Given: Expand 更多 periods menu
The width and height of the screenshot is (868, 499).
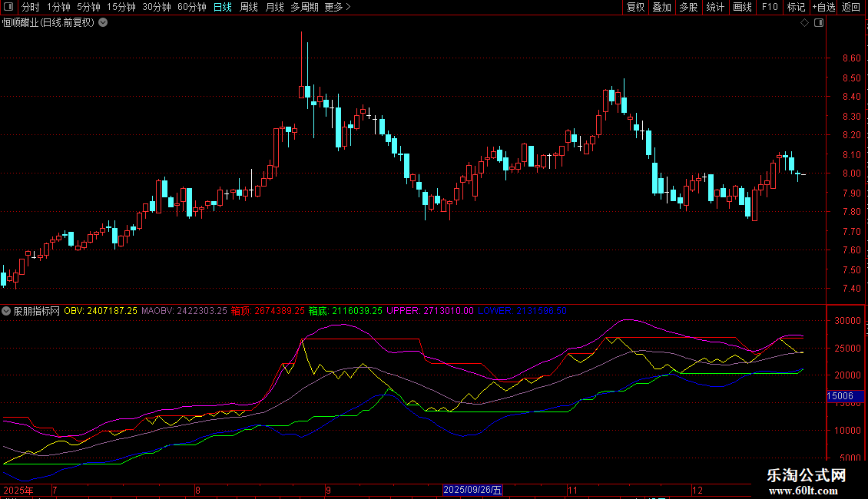Looking at the screenshot, I should pyautogui.click(x=337, y=7).
